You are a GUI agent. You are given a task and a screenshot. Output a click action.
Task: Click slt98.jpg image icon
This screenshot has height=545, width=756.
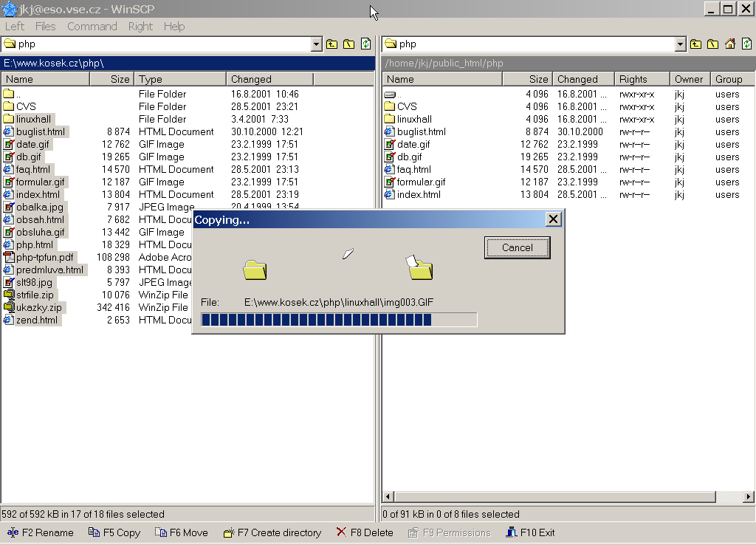pos(9,282)
